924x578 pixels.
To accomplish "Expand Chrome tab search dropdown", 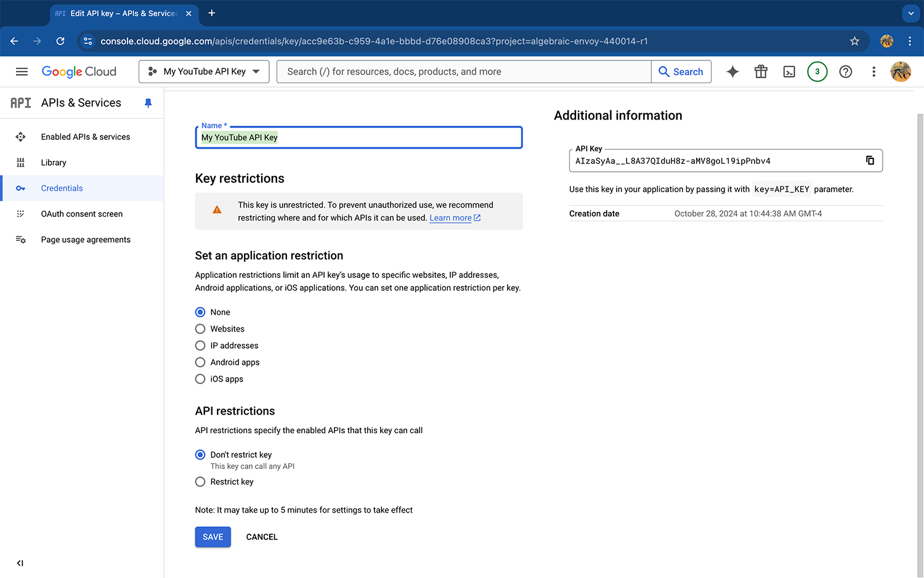I will (910, 13).
